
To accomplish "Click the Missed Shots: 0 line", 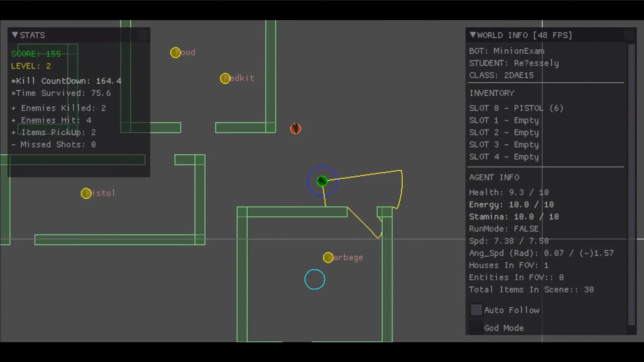I will (53, 145).
